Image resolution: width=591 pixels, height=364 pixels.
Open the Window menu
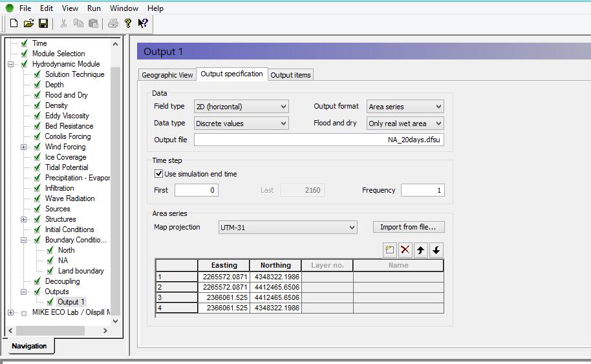(x=124, y=8)
